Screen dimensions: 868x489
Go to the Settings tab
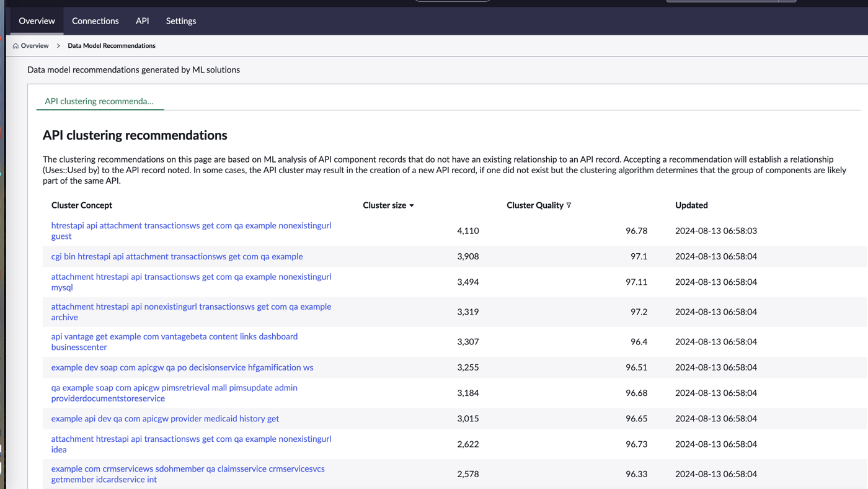tap(181, 21)
